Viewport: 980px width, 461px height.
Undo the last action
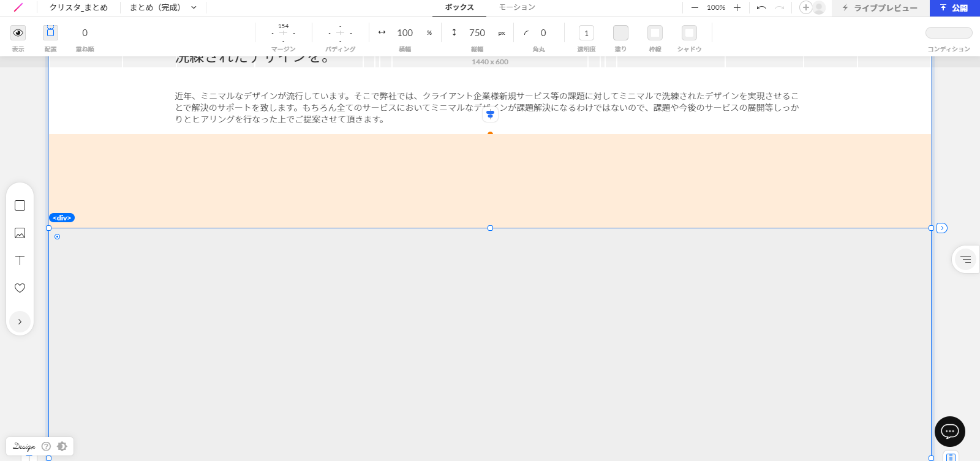coord(761,7)
